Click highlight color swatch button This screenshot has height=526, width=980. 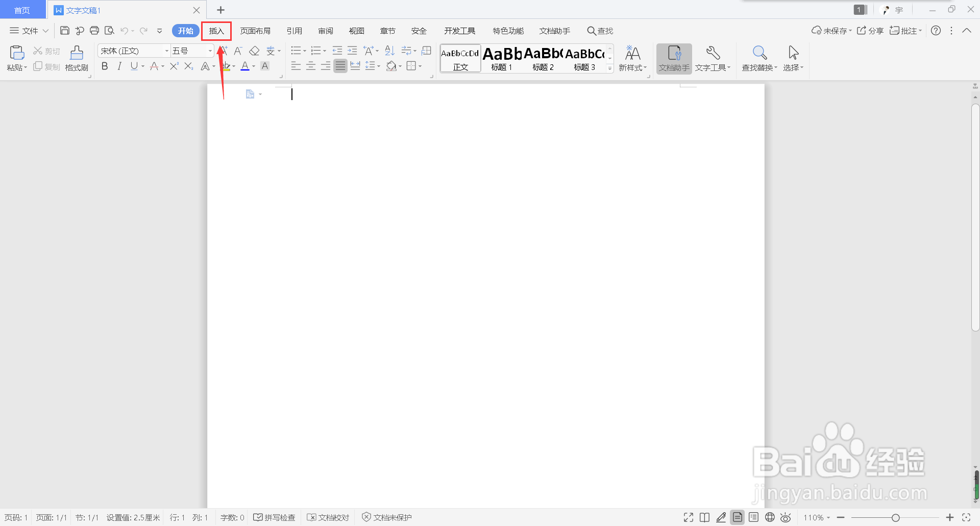[x=226, y=66]
